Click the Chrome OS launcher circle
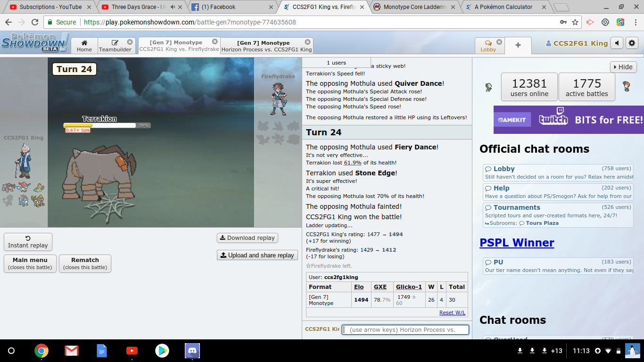The image size is (644, 362). coord(11,351)
